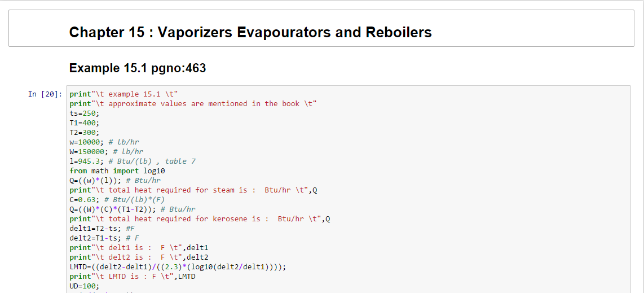
Task: Click the kerosene total heat print line
Action: (x=200, y=218)
